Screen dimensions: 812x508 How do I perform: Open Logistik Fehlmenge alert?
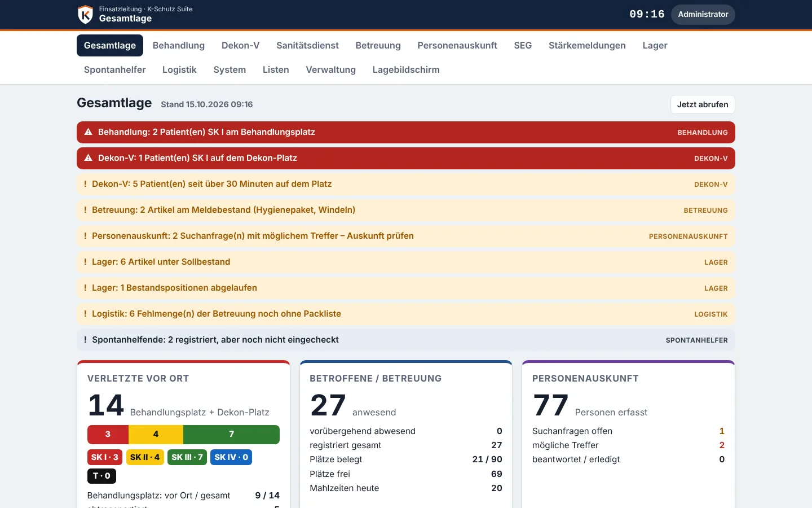click(406, 314)
